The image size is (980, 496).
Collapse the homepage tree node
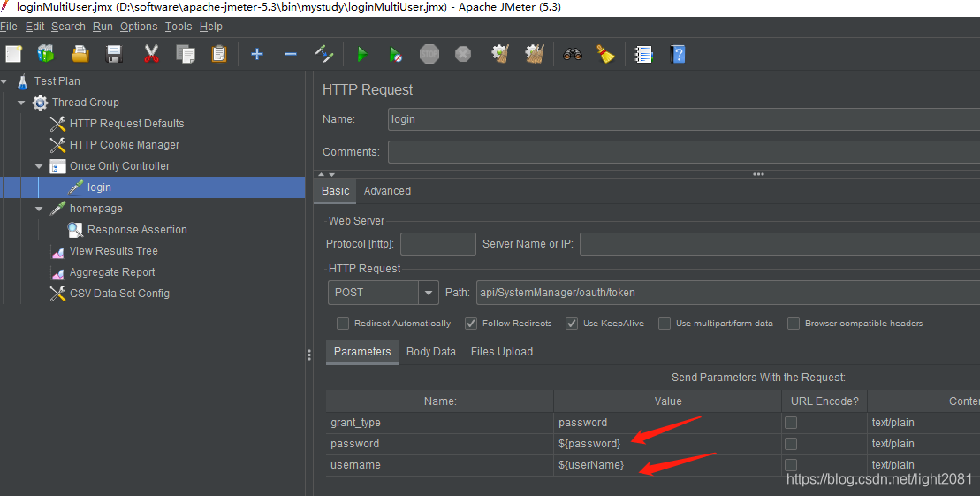point(39,209)
